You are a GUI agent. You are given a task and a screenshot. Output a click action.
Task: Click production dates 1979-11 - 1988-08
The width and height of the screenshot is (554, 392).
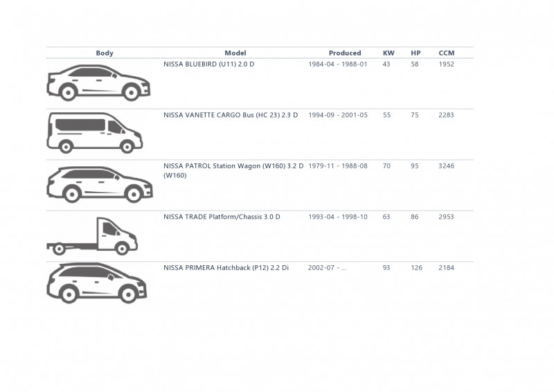338,166
